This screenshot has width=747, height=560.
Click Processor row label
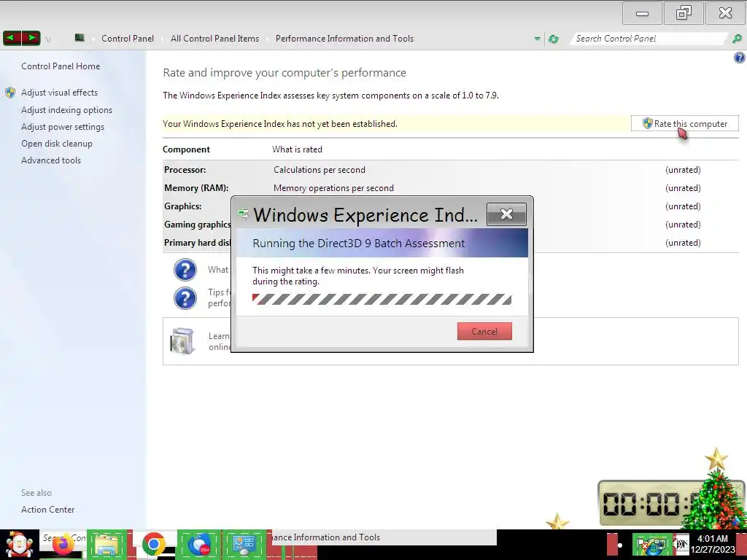coord(185,170)
